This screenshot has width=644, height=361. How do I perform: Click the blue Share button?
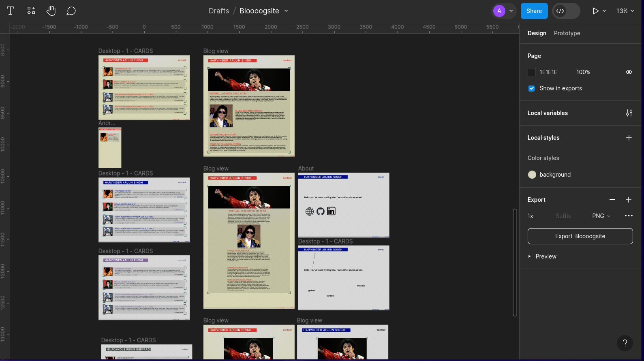(534, 11)
